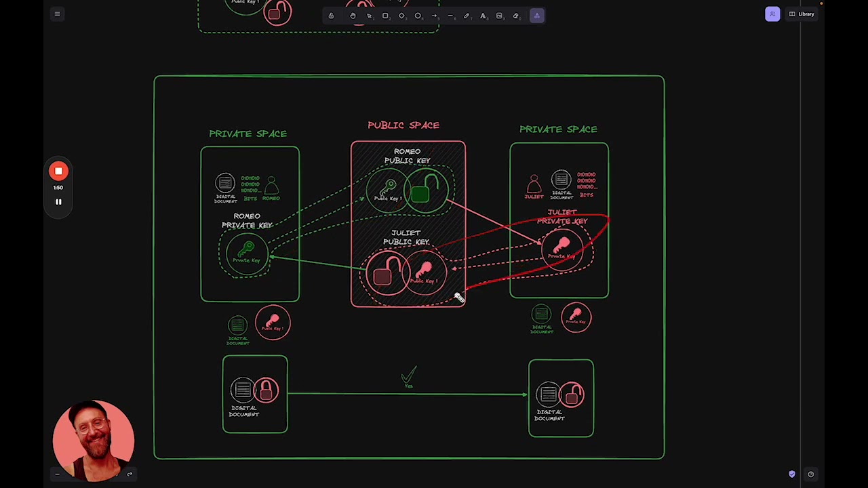Pause the screen recording

coord(58,202)
